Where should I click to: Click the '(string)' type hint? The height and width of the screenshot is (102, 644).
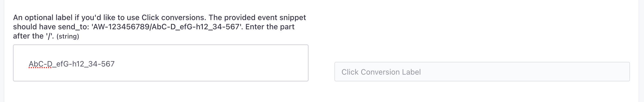(68, 36)
